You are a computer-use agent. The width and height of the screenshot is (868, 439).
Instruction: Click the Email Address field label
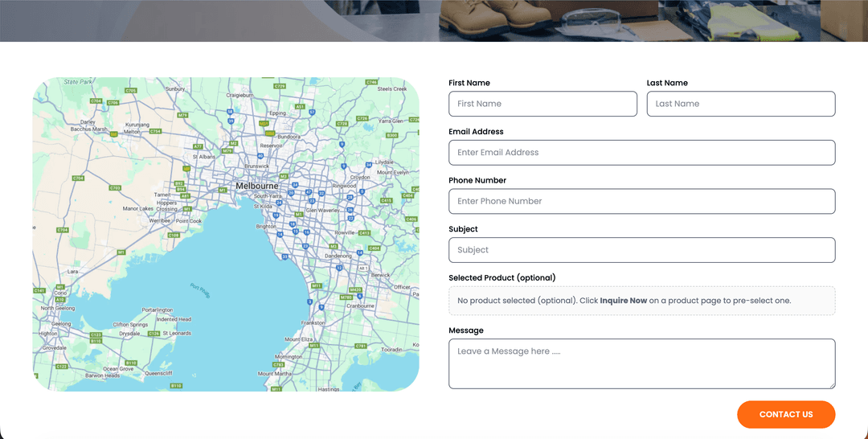point(476,132)
